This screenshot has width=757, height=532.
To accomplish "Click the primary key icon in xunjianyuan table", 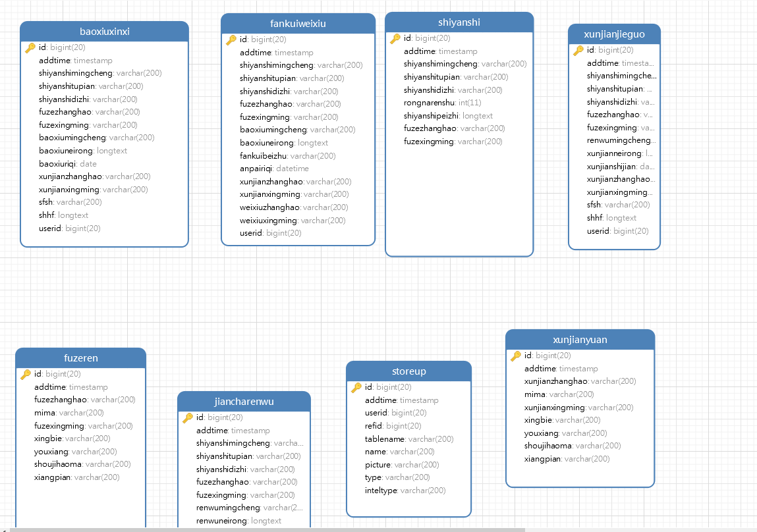I will point(516,356).
